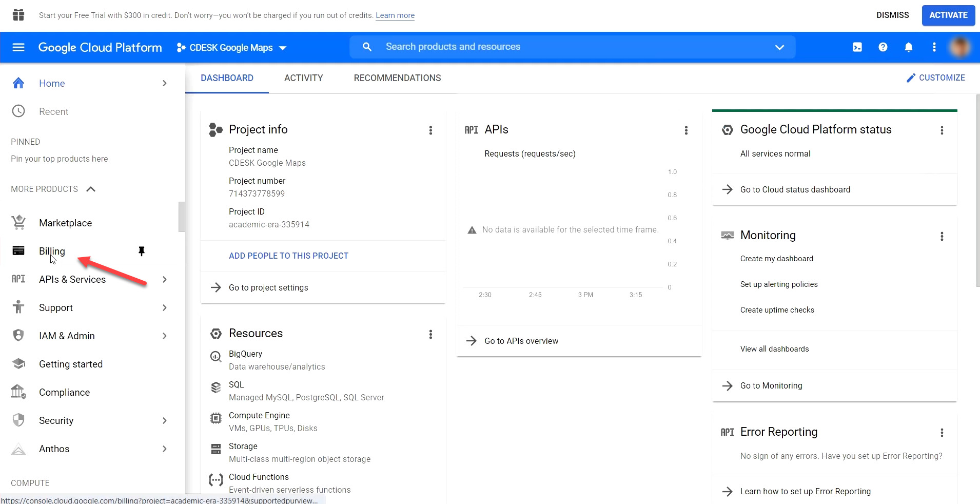Open the top bar vertical dots menu
Image resolution: width=980 pixels, height=504 pixels.
934,47
